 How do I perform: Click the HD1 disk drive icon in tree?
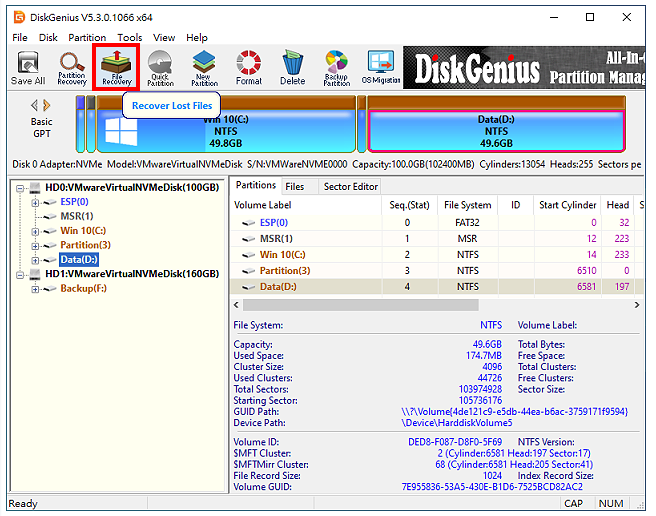click(34, 274)
